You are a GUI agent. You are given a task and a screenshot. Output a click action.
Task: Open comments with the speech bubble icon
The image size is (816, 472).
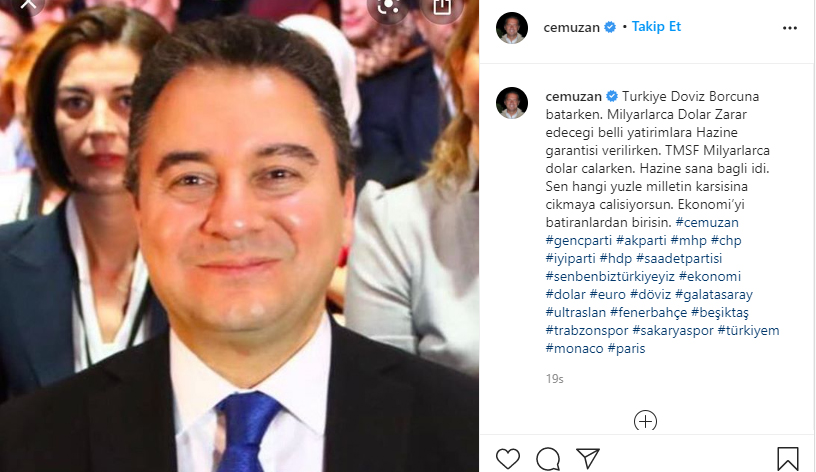click(x=548, y=458)
